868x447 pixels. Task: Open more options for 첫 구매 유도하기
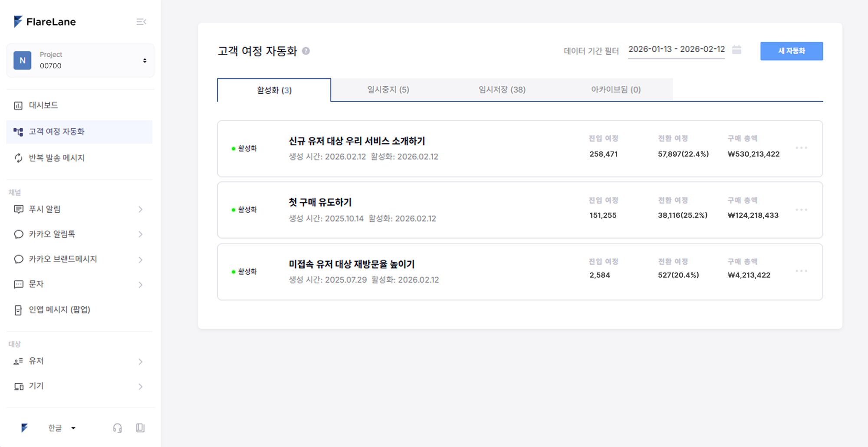[801, 210]
